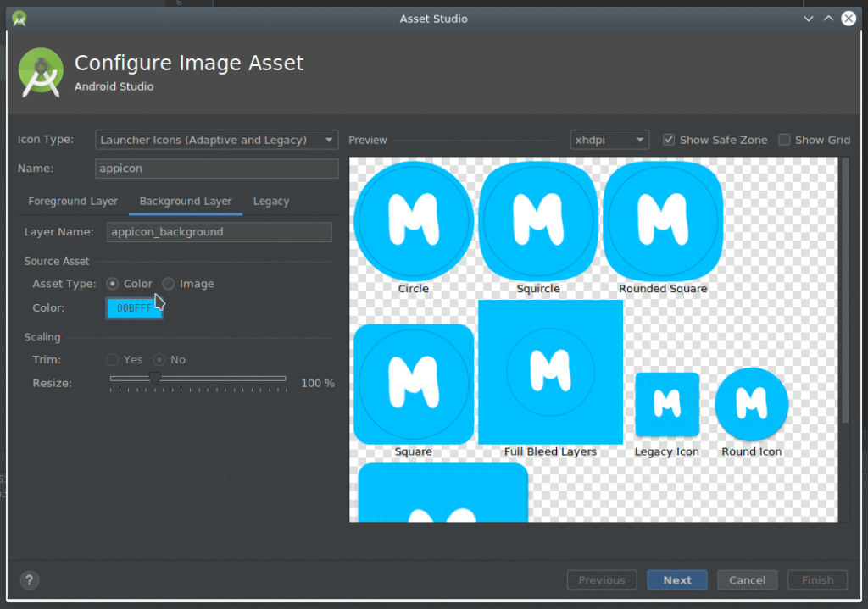Click the Full Bleed Layers preview
868x609 pixels.
pos(551,371)
